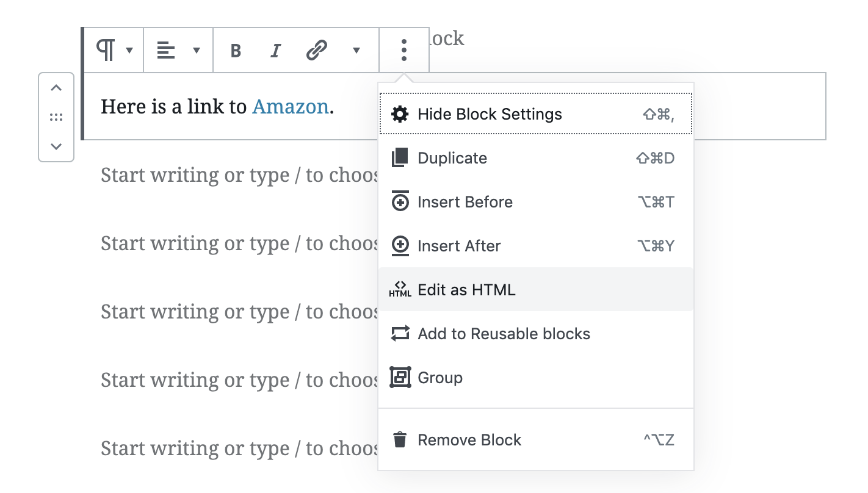Click the three-dot more options button
868x493 pixels.
[403, 50]
